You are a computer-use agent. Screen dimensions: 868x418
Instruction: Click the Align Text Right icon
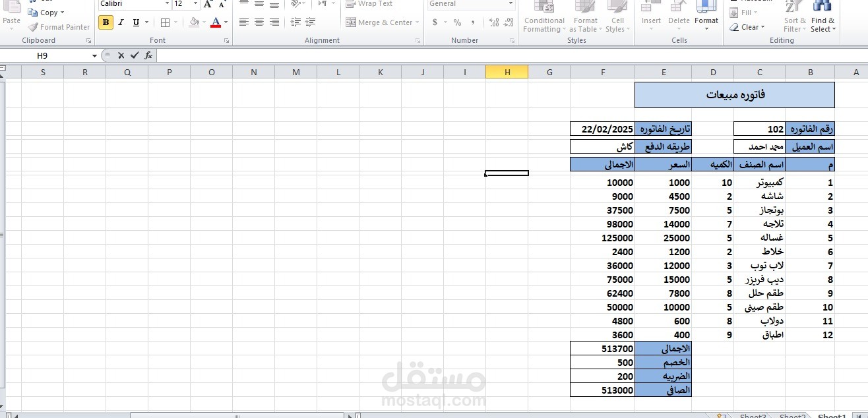(274, 22)
